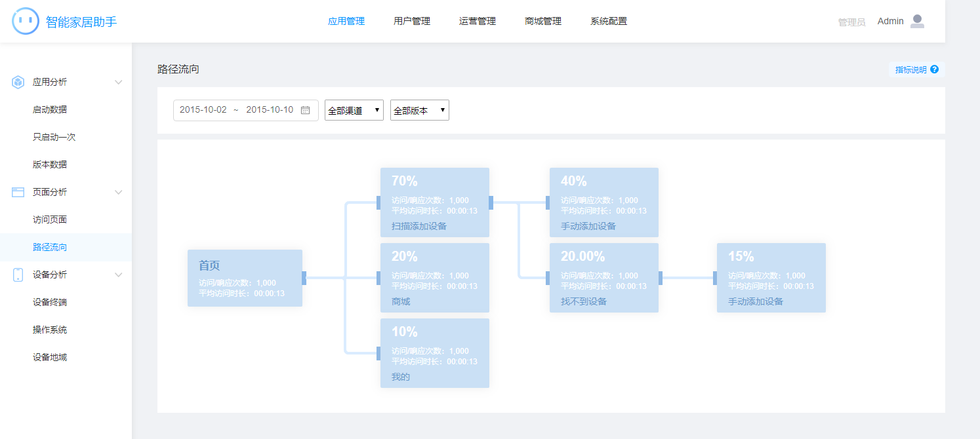The height and width of the screenshot is (439, 980).
Task: Click the 指标说明 link
Action: [910, 69]
